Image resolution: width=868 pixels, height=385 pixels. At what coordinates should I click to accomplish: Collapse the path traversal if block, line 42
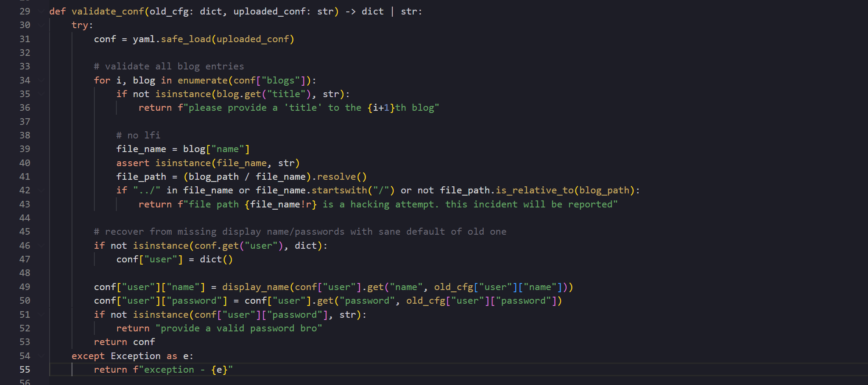(x=41, y=190)
